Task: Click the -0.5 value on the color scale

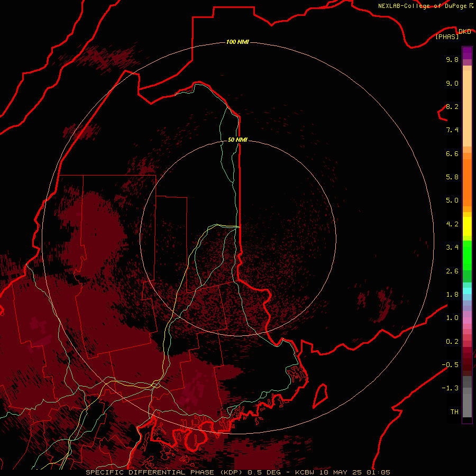Action: (x=450, y=365)
